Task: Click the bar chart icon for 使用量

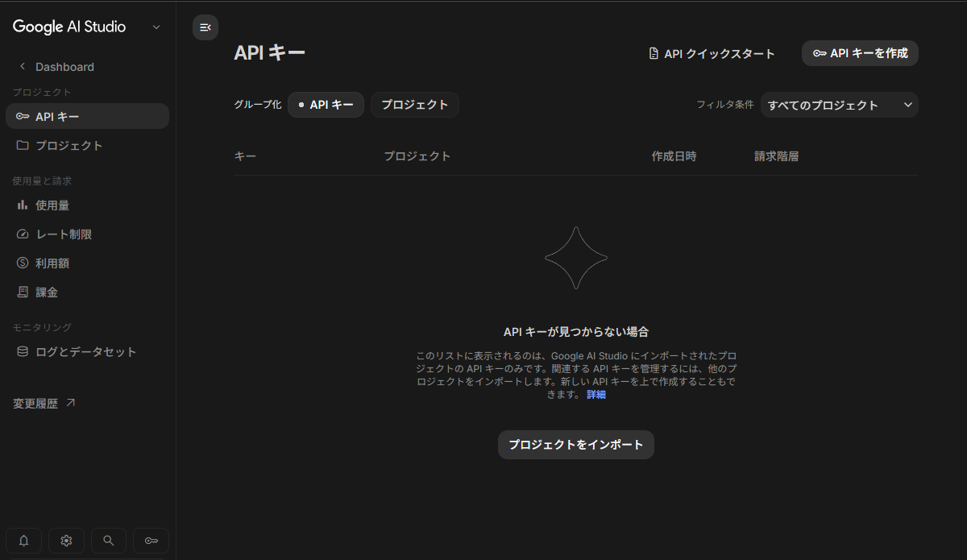Action: tap(23, 205)
